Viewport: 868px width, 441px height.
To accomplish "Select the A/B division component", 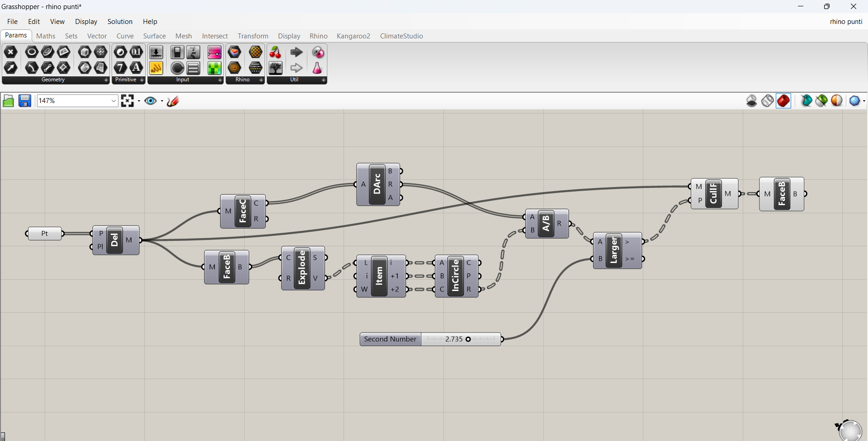I will 546,223.
